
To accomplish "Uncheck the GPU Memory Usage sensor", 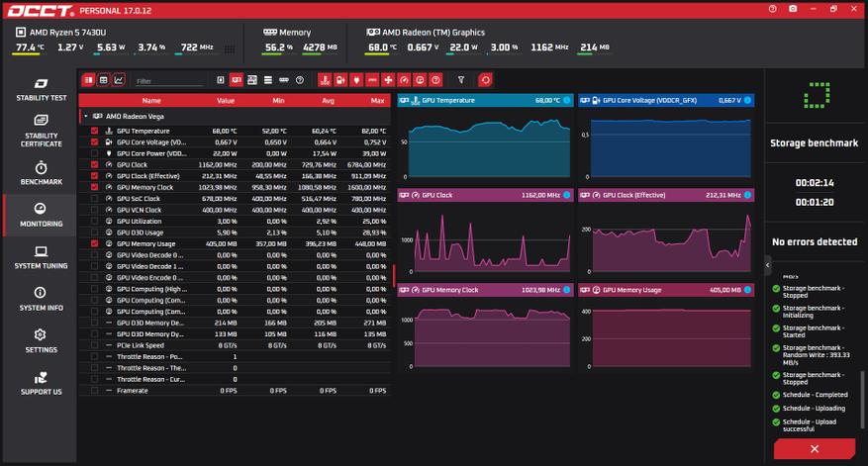I will (95, 243).
